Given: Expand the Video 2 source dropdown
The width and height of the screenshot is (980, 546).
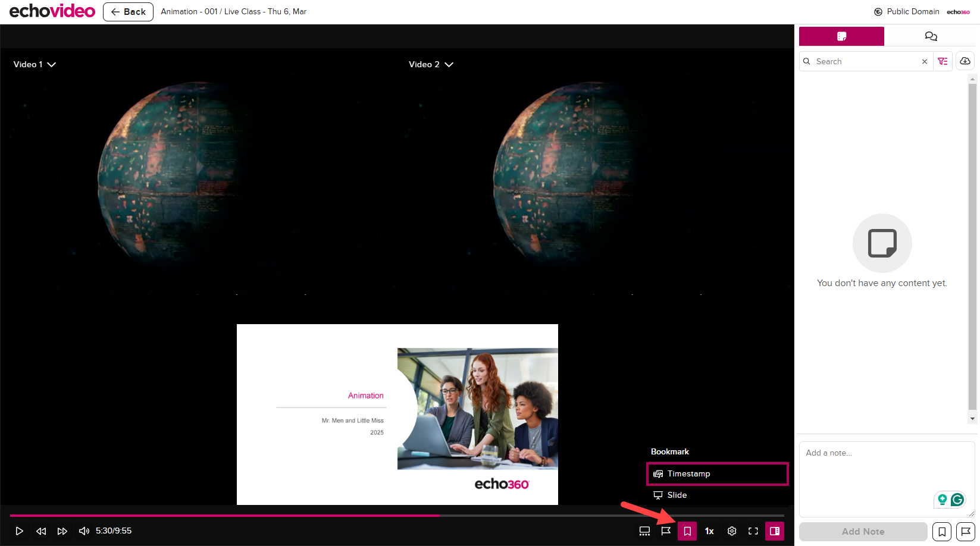Looking at the screenshot, I should pos(431,64).
